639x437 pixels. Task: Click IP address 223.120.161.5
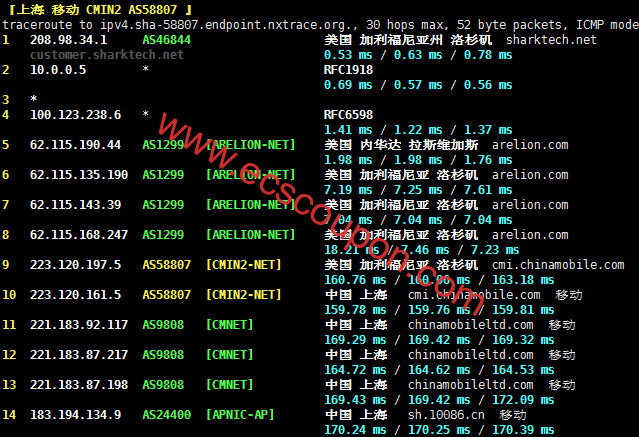click(75, 295)
